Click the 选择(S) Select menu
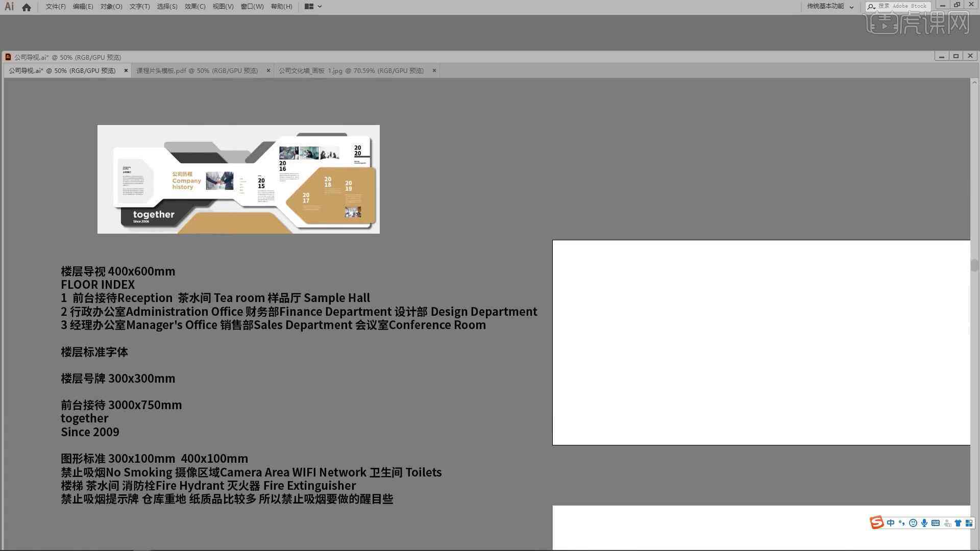The image size is (980, 551). coord(165,6)
